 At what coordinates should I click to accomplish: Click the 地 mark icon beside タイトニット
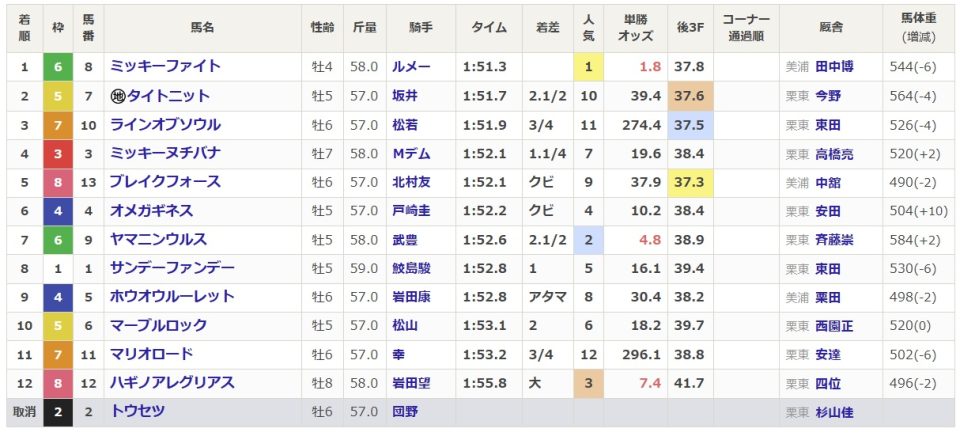point(118,96)
